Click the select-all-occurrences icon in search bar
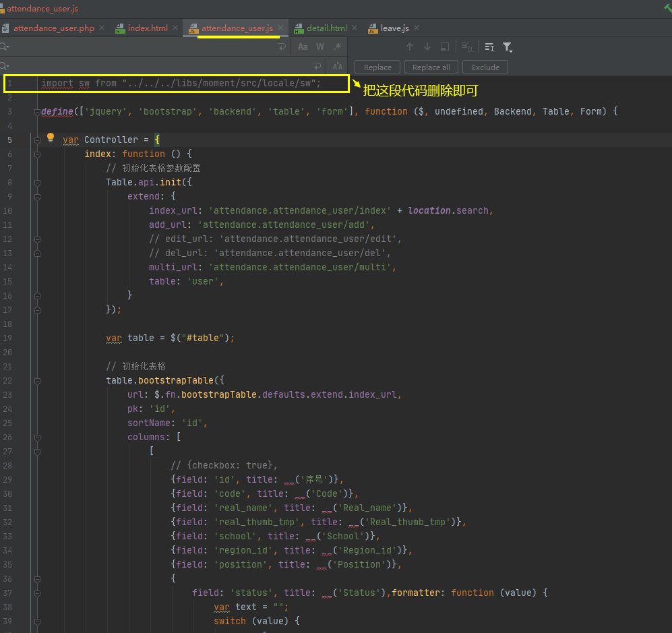672x633 pixels. coord(466,47)
